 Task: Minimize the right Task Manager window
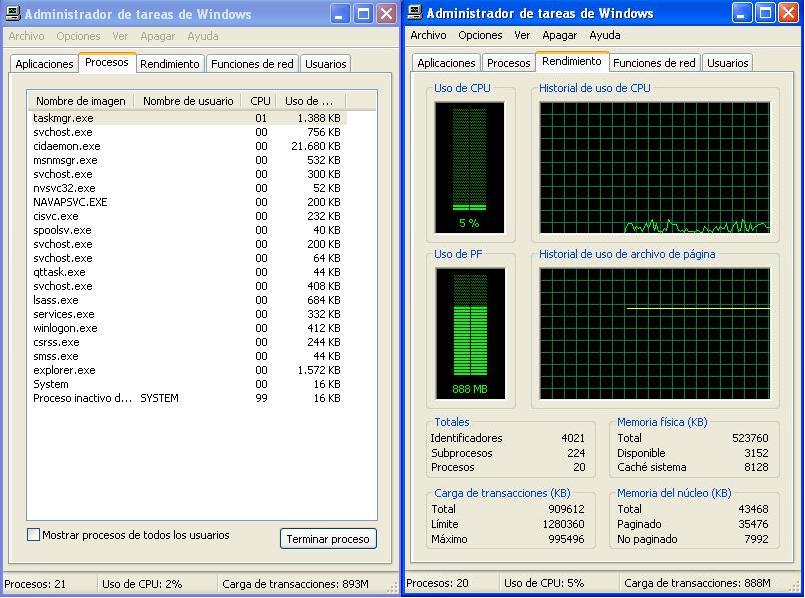(741, 13)
